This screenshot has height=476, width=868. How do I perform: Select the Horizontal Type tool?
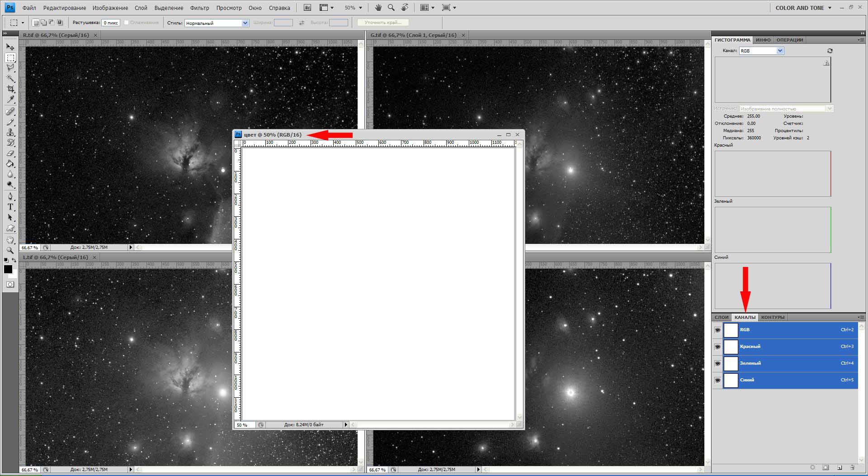[10, 207]
